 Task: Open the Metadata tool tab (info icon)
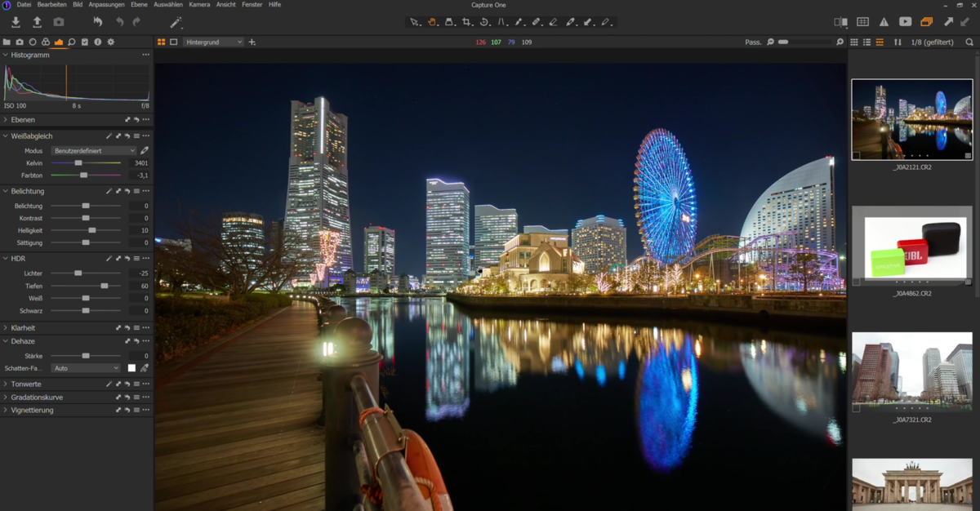click(98, 41)
